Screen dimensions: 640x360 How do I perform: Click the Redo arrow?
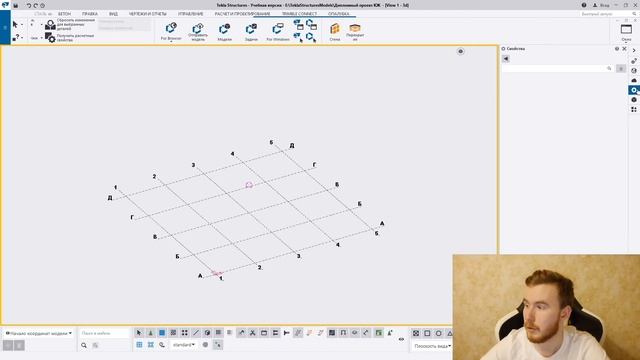click(x=36, y=6)
